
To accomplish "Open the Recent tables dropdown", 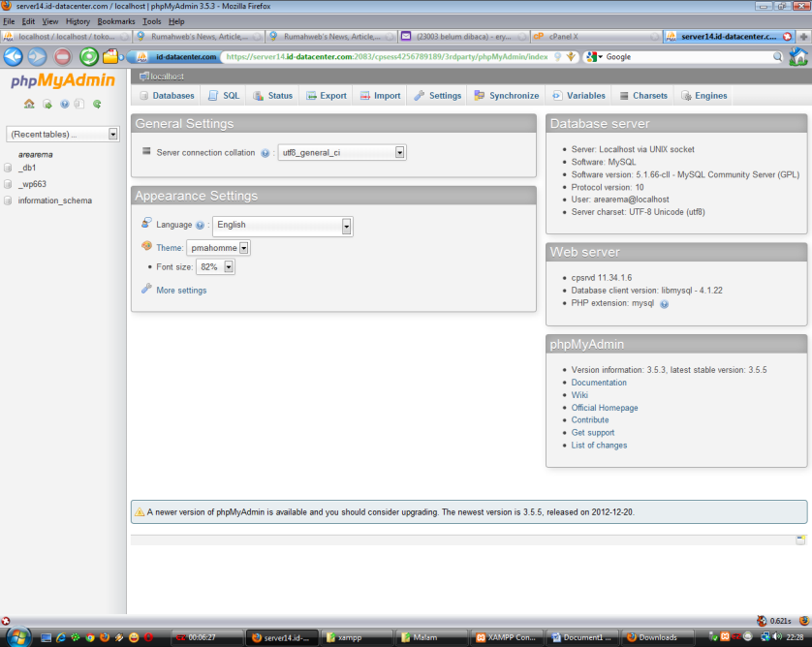I will tap(63, 134).
